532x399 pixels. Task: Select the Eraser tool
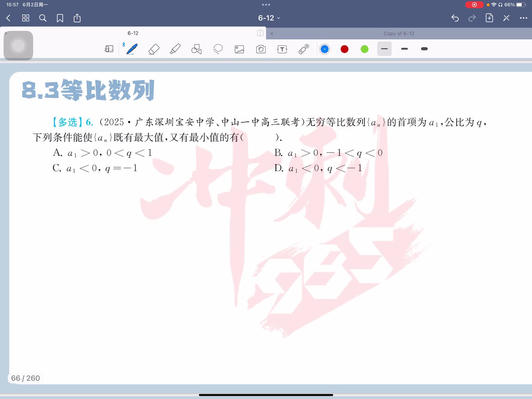[x=154, y=49]
